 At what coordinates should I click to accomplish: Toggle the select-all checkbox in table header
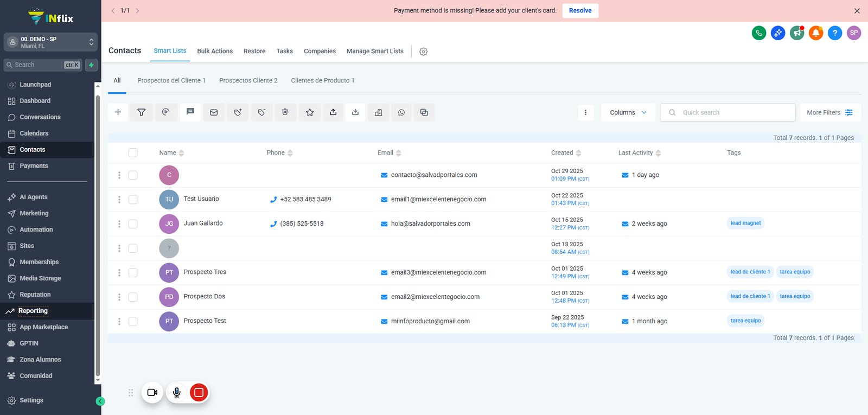(x=133, y=153)
